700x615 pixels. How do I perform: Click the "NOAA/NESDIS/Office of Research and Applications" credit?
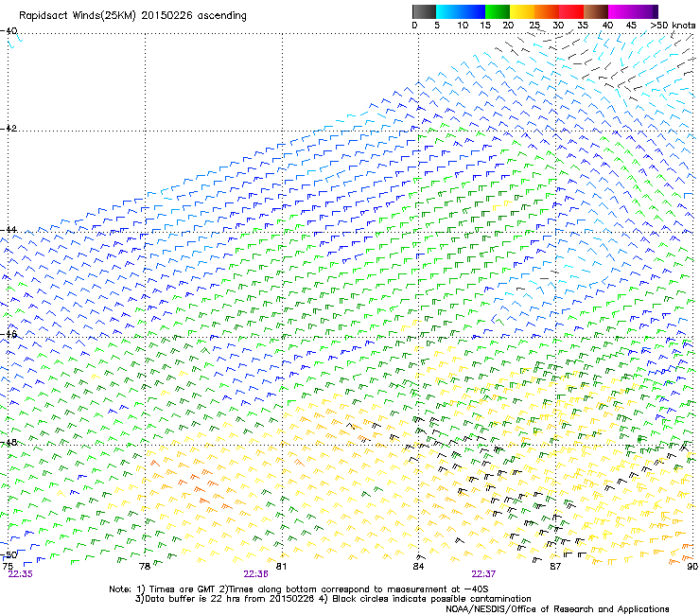(557, 609)
